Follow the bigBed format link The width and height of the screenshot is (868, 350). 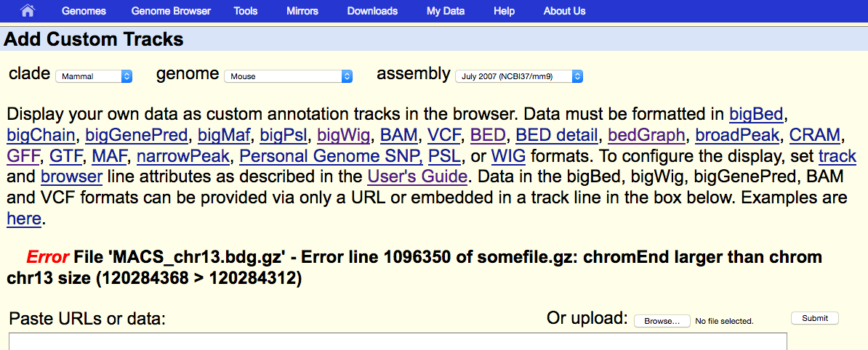[x=756, y=115]
